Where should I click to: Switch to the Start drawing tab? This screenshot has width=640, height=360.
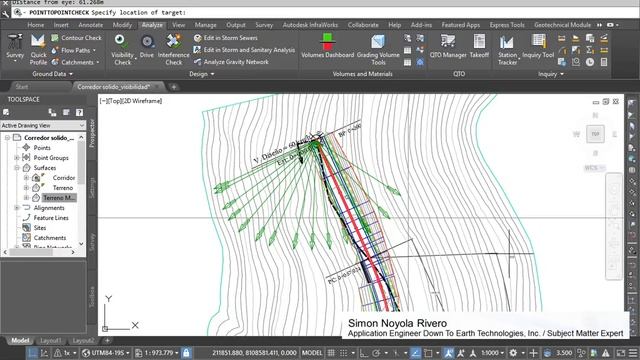point(22,87)
